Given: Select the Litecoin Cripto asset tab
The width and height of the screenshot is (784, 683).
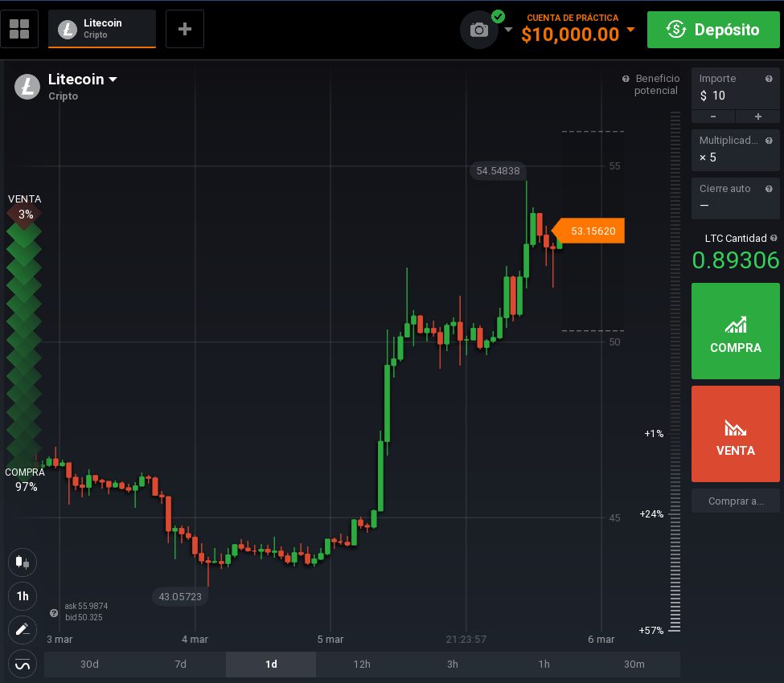Looking at the screenshot, I should [x=102, y=29].
